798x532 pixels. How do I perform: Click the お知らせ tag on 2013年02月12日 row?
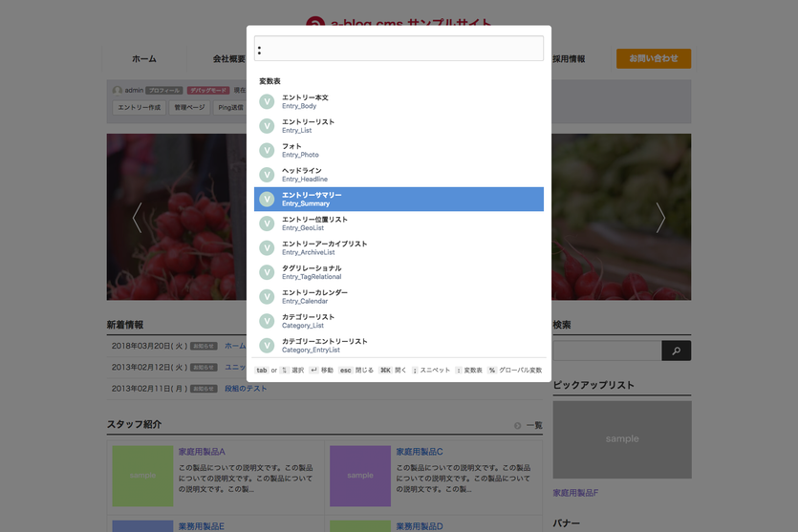205,367
